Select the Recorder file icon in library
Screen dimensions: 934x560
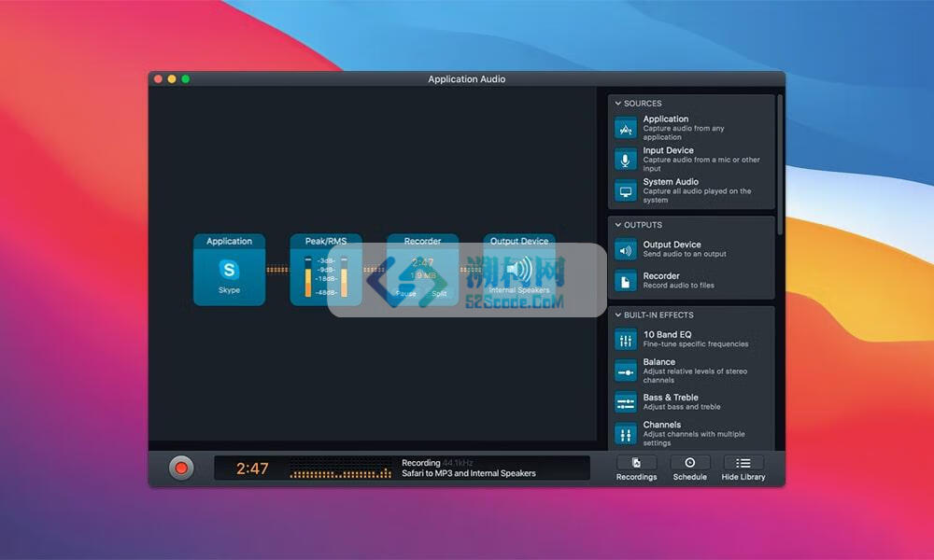coord(625,282)
